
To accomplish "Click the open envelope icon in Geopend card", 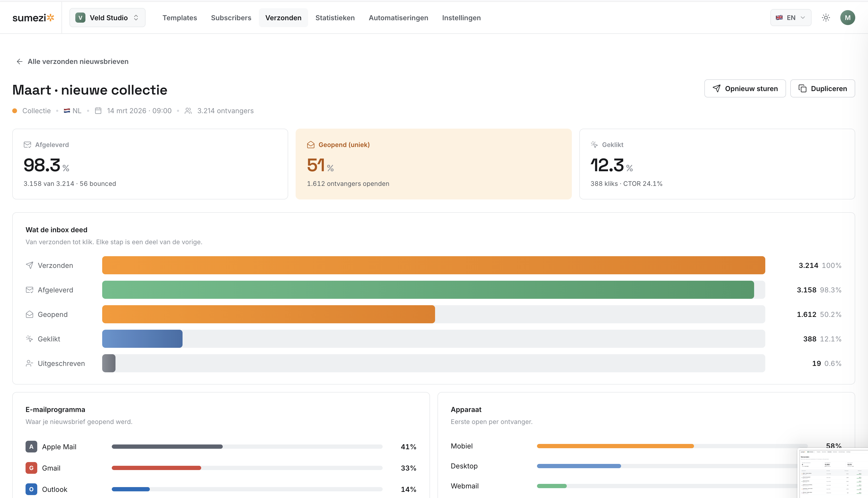I will click(311, 145).
